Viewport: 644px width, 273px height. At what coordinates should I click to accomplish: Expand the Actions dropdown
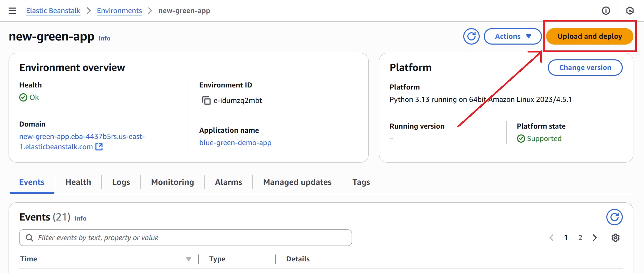click(513, 36)
